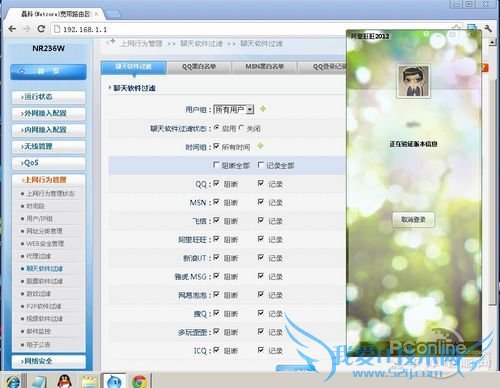Open 上网行为管理状态 in sidebar
This screenshot has width=500, height=388.
click(x=50, y=194)
